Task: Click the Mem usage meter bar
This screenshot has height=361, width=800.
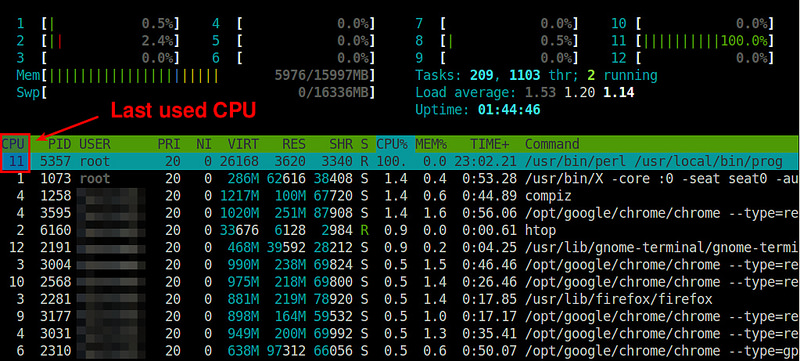Action: [195, 75]
